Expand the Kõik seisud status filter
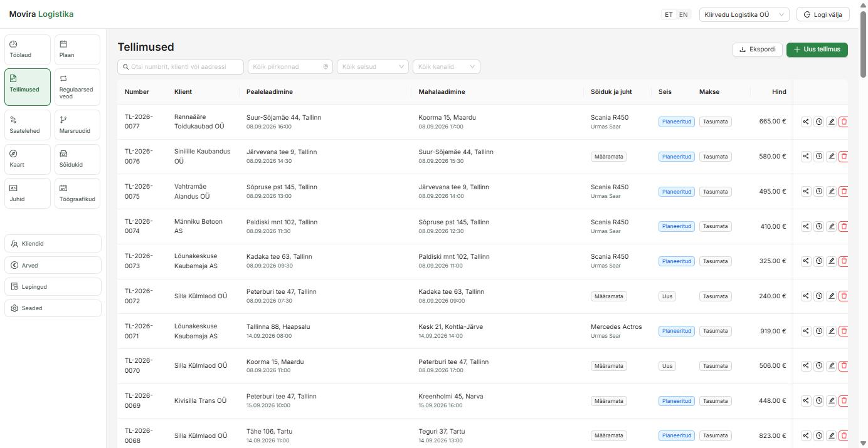 [x=373, y=66]
